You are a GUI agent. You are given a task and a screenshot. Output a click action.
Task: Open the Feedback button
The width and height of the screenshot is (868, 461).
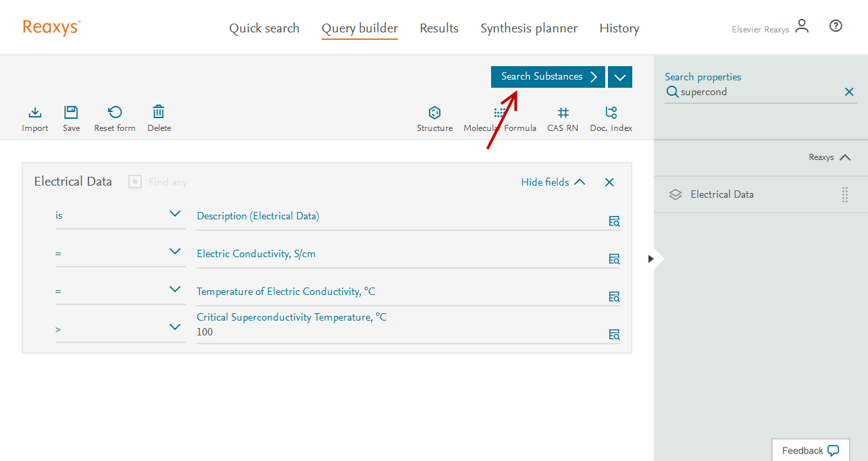810,450
